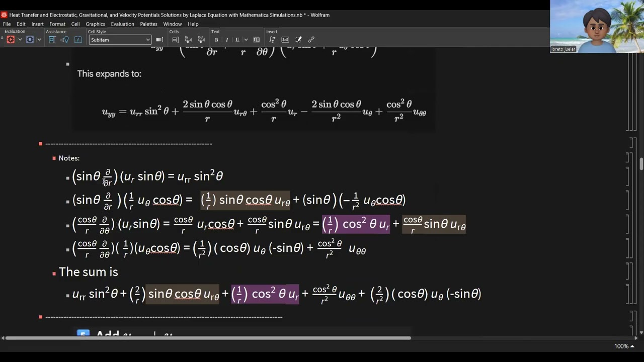Click the Abort Evaluation red gear icon

point(11,40)
